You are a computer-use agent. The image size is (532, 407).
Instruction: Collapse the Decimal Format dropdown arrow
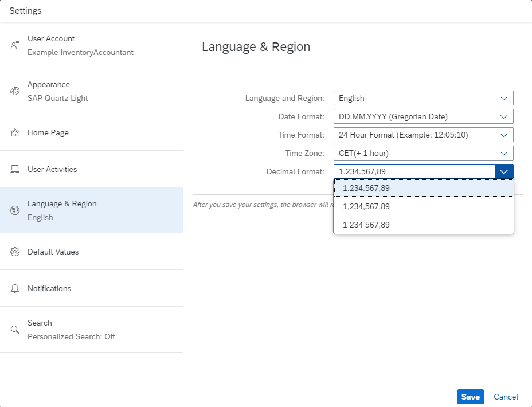504,171
